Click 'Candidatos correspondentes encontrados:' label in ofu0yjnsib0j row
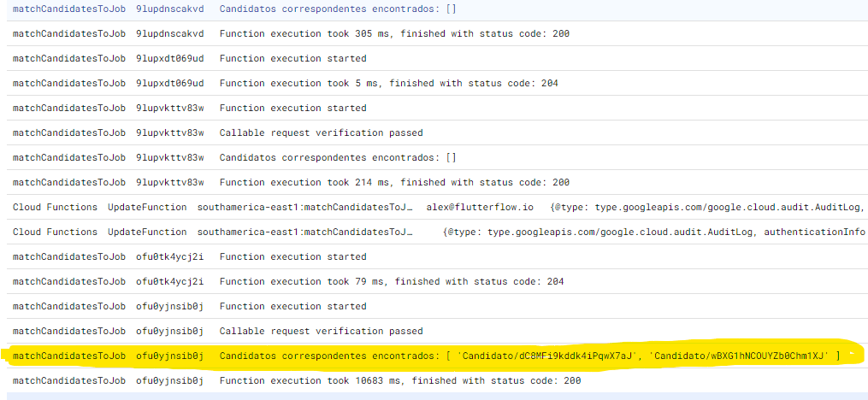Image resolution: width=868 pixels, height=400 pixels. coord(330,356)
